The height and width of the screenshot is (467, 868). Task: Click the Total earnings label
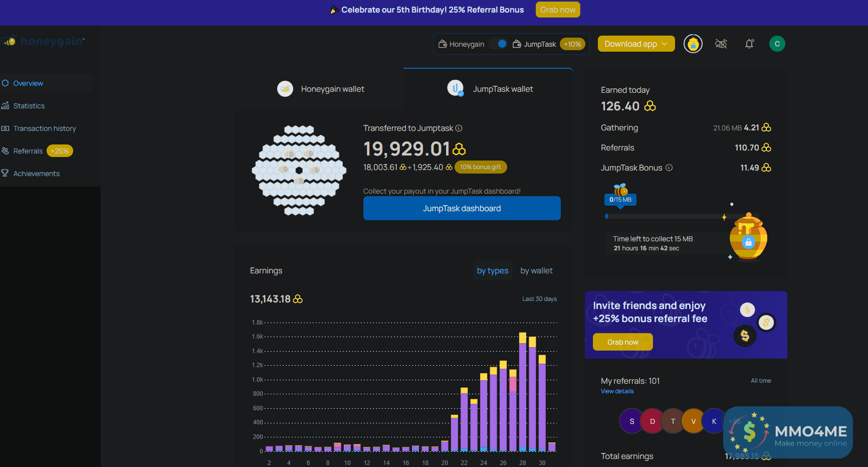tap(627, 456)
